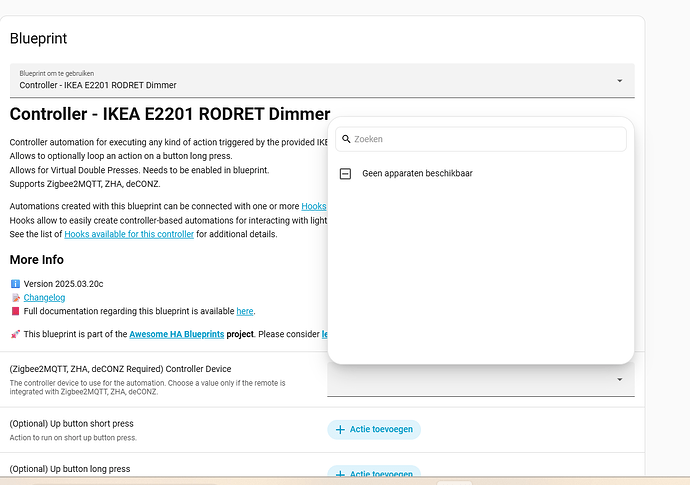Open Hooks available for this controller link
Screen dimensions: 690x485
(129, 234)
